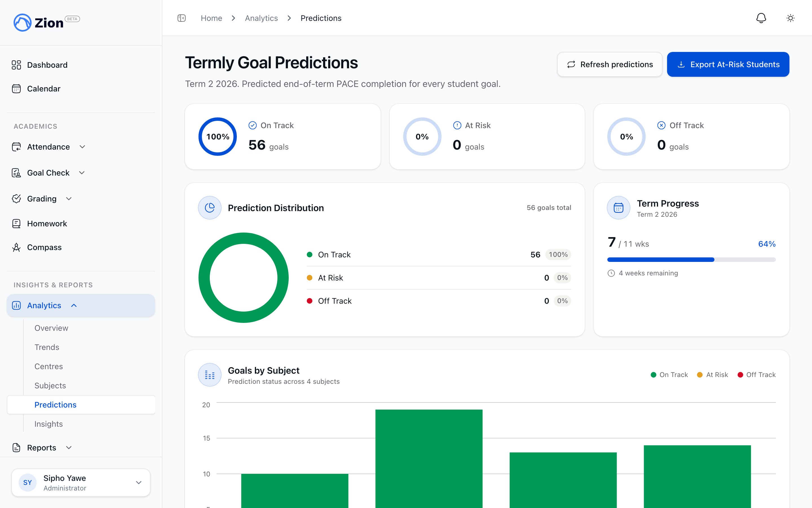The width and height of the screenshot is (812, 508).
Task: Toggle On Track series in Goals by Subject legend
Action: pos(669,375)
